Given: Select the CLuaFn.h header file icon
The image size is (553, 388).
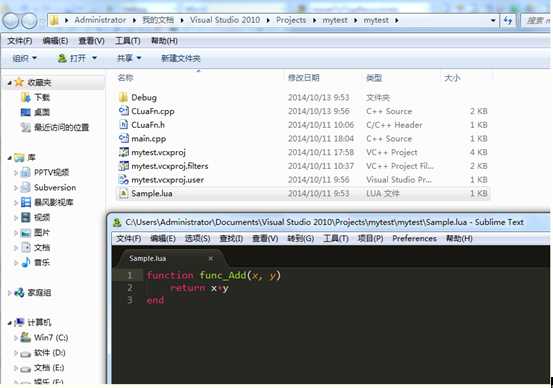Looking at the screenshot, I should 123,125.
